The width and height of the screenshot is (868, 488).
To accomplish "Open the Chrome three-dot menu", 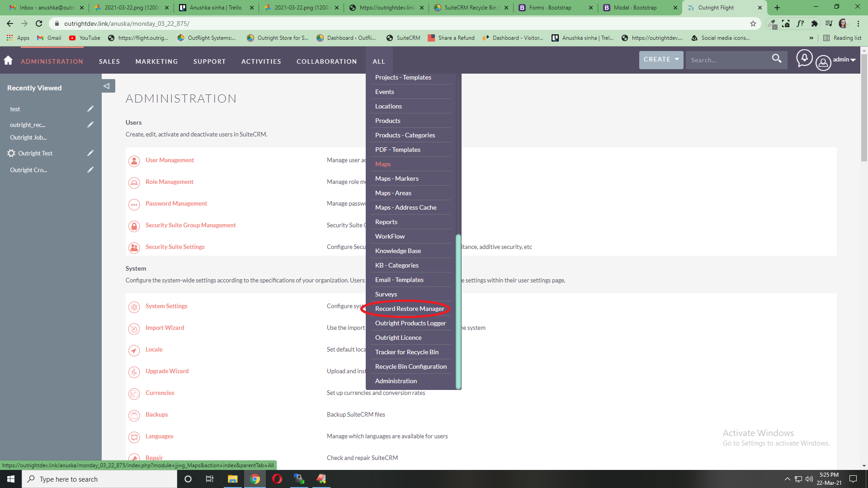I will (x=858, y=23).
